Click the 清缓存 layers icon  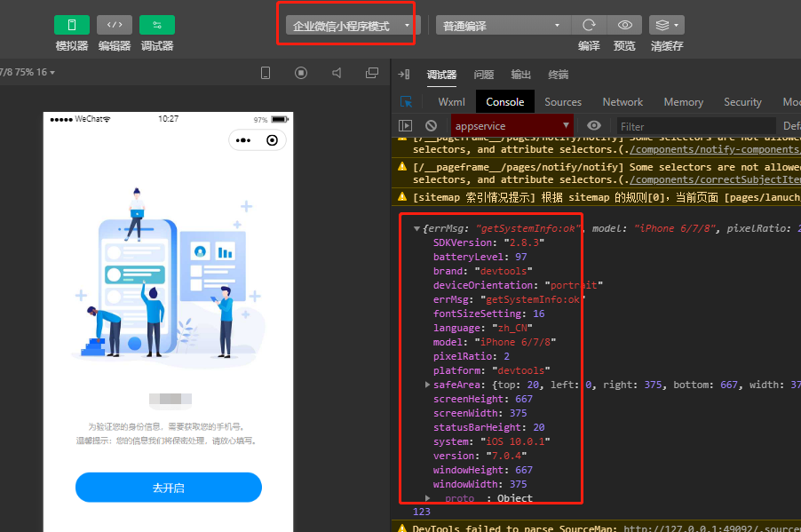(667, 25)
